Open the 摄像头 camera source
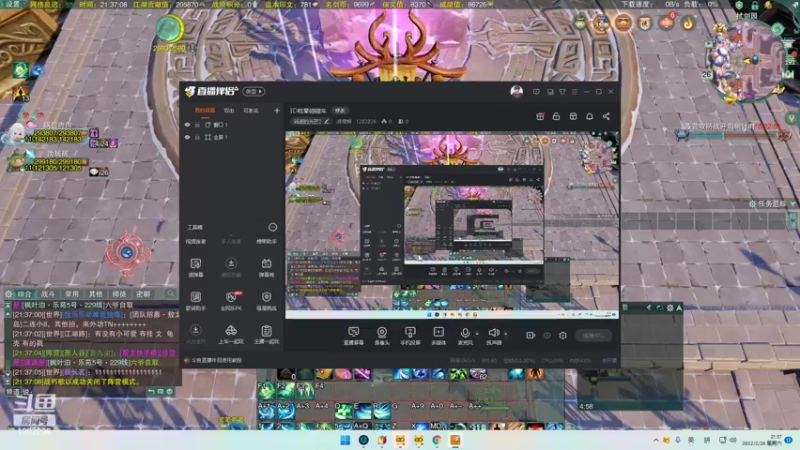This screenshot has width=800, height=450. coord(382,336)
